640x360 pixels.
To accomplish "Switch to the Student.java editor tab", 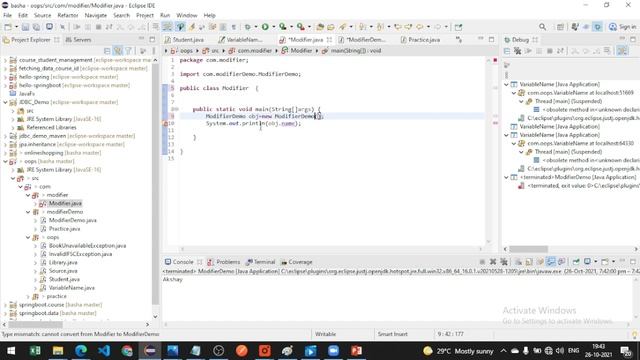I will click(184, 40).
